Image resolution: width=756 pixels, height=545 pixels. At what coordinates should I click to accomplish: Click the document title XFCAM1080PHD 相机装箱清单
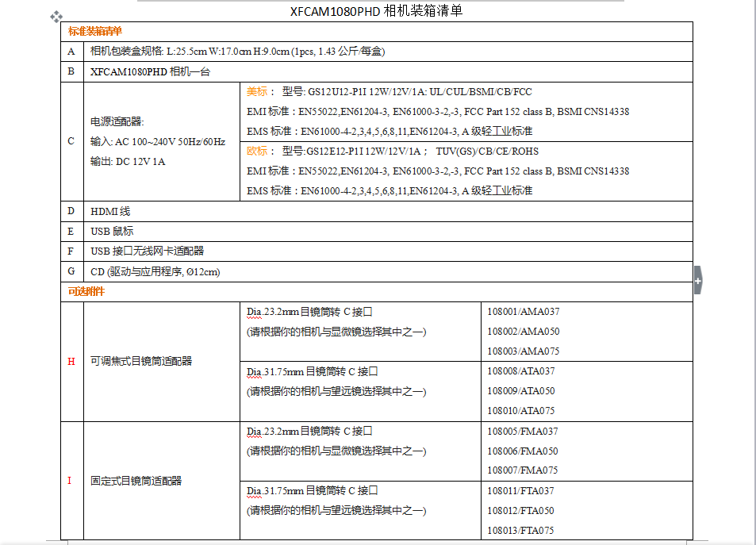click(x=376, y=10)
